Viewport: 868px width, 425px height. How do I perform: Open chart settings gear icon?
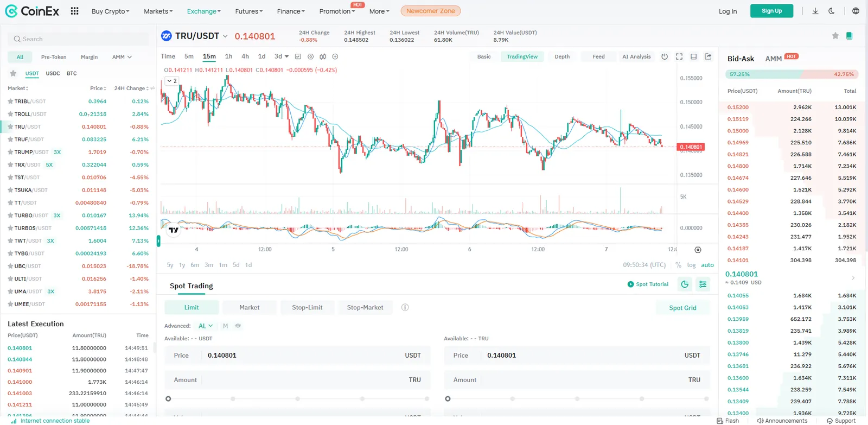point(310,56)
